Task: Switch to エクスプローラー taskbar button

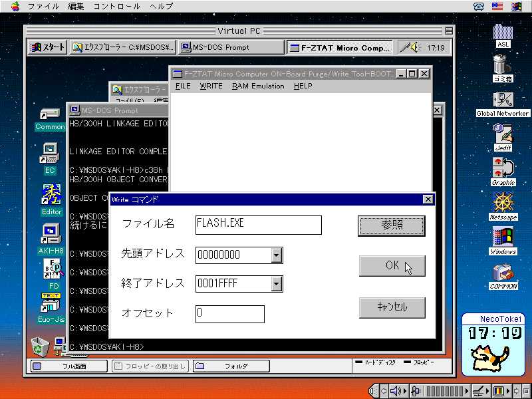Action: pyautogui.click(x=123, y=47)
